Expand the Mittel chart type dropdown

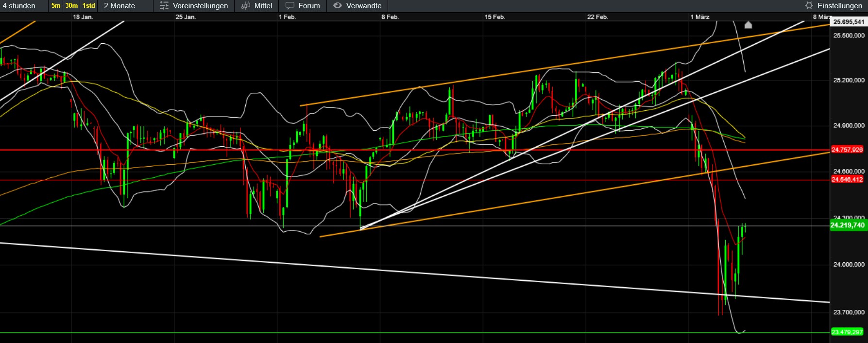click(263, 6)
